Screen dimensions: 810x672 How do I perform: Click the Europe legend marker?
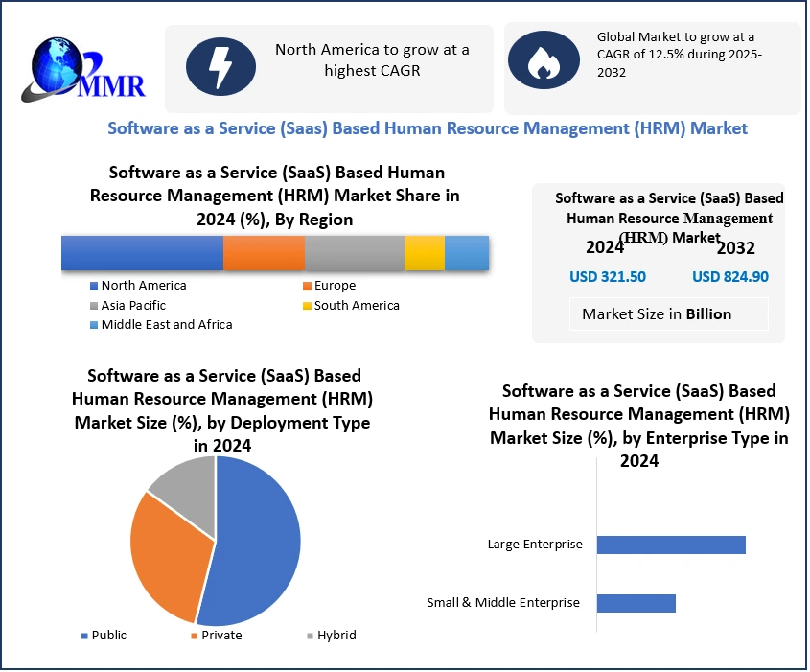pos(307,286)
